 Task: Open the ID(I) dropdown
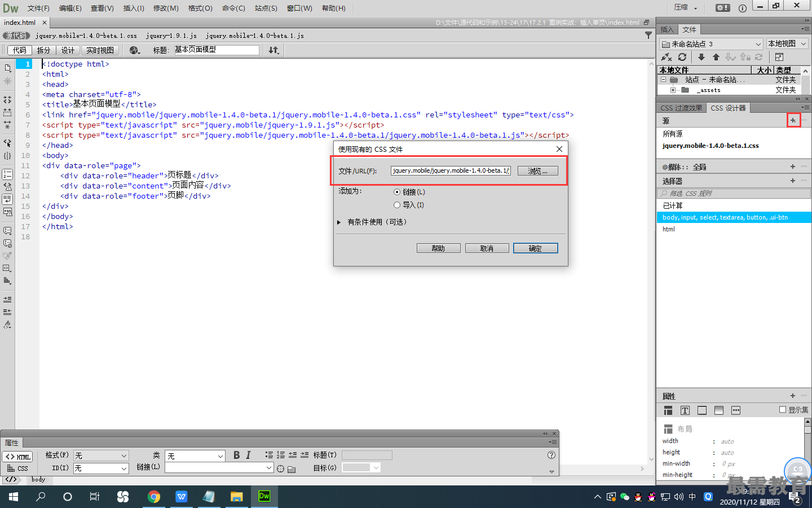coord(101,468)
